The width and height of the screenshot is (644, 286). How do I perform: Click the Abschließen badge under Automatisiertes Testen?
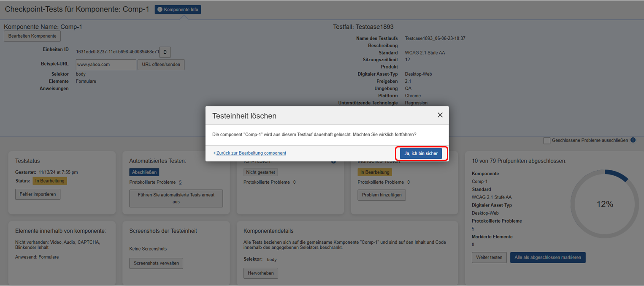[144, 172]
